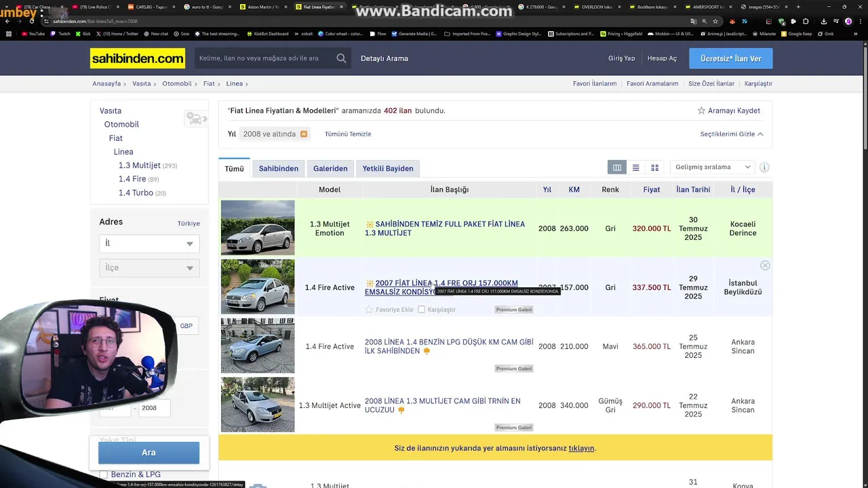Image resolution: width=868 pixels, height=488 pixels.
Task: Click Vasıta in breadcrumb
Action: pyautogui.click(x=142, y=84)
